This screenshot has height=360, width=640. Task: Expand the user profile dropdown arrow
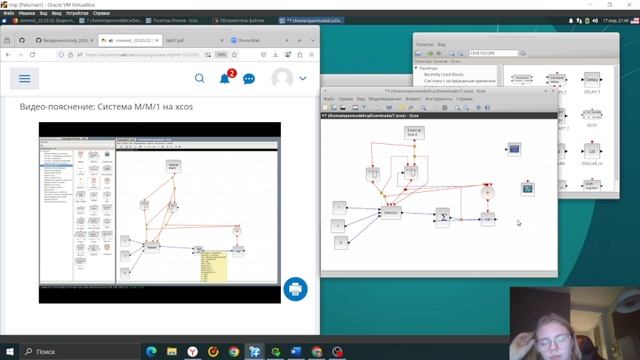pyautogui.click(x=302, y=78)
